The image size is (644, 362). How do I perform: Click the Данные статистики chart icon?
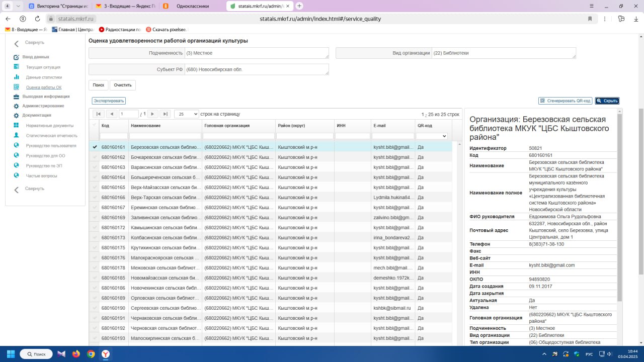(x=16, y=77)
